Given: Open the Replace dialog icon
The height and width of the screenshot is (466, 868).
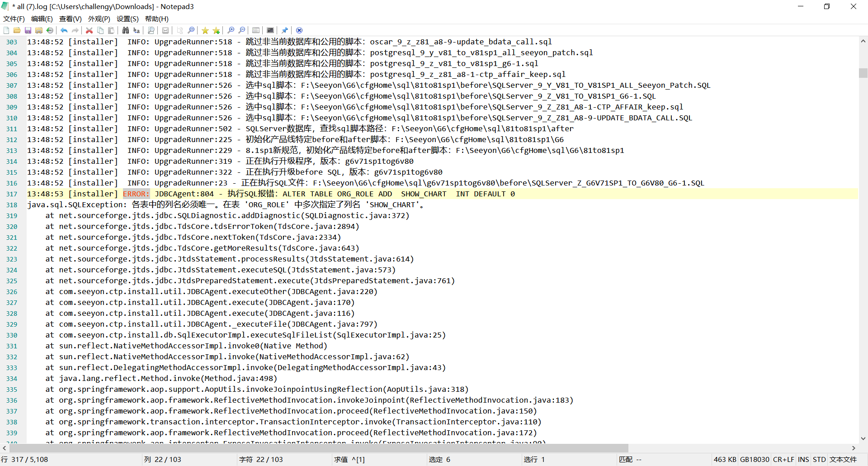Looking at the screenshot, I should (x=137, y=30).
